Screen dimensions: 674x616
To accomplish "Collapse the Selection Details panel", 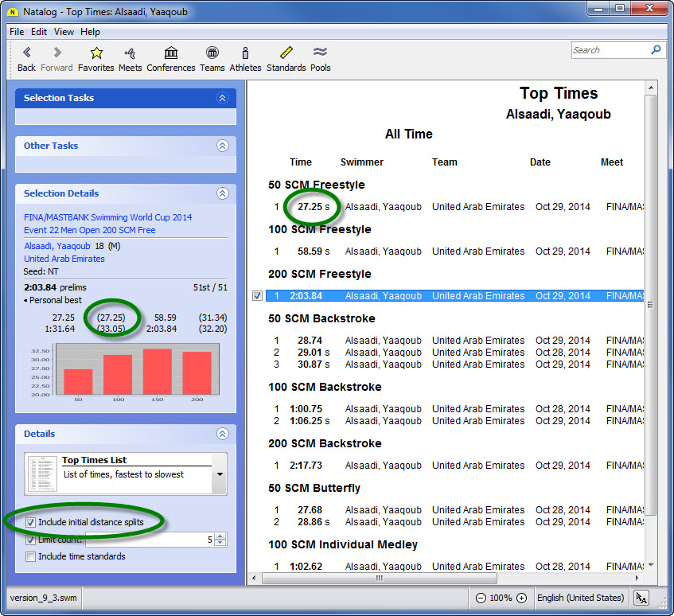I will (x=222, y=193).
